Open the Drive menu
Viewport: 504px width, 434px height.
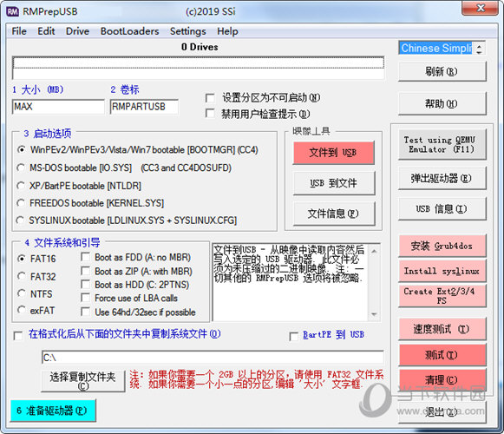[77, 31]
